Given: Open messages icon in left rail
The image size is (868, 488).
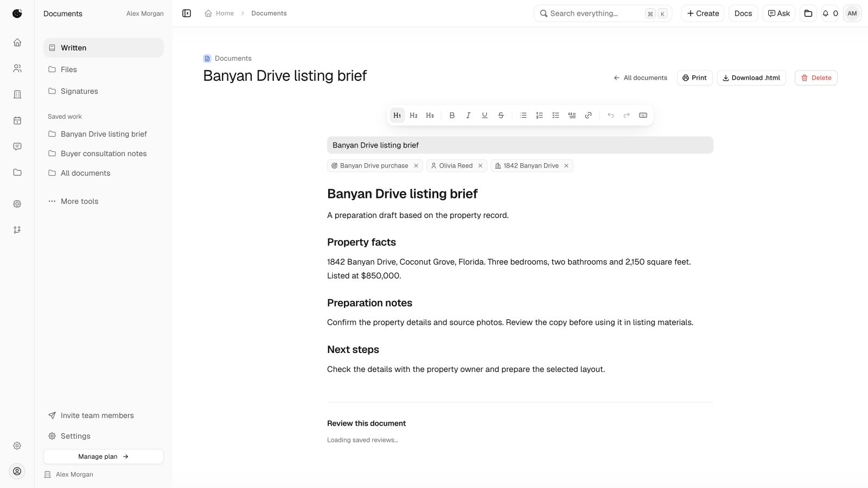Looking at the screenshot, I should click(17, 146).
